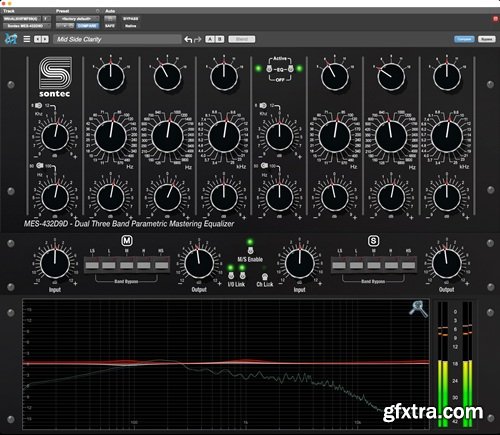Open the factory default preset dropdown
Screen dimensions: 500x435
point(78,19)
